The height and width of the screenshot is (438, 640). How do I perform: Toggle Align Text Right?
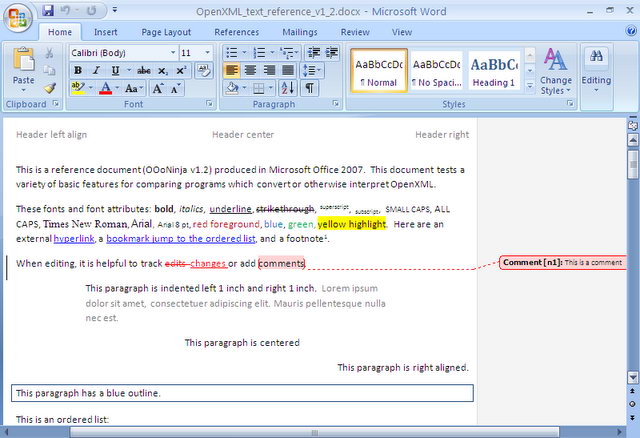pos(269,71)
